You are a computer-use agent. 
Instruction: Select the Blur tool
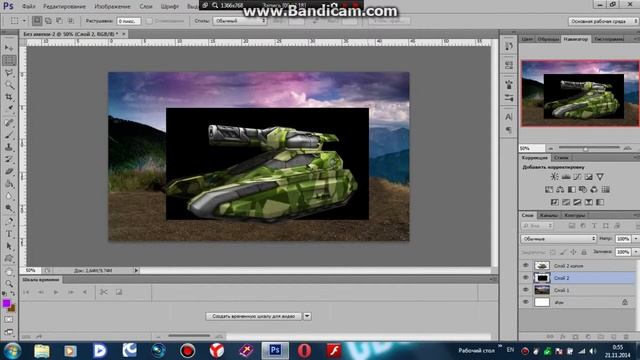coord(9,196)
